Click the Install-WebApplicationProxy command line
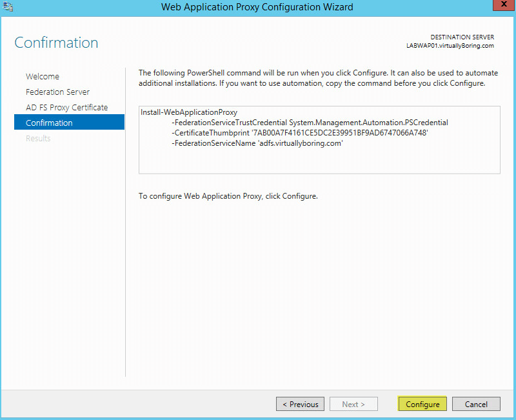This screenshot has width=516, height=420. click(189, 112)
